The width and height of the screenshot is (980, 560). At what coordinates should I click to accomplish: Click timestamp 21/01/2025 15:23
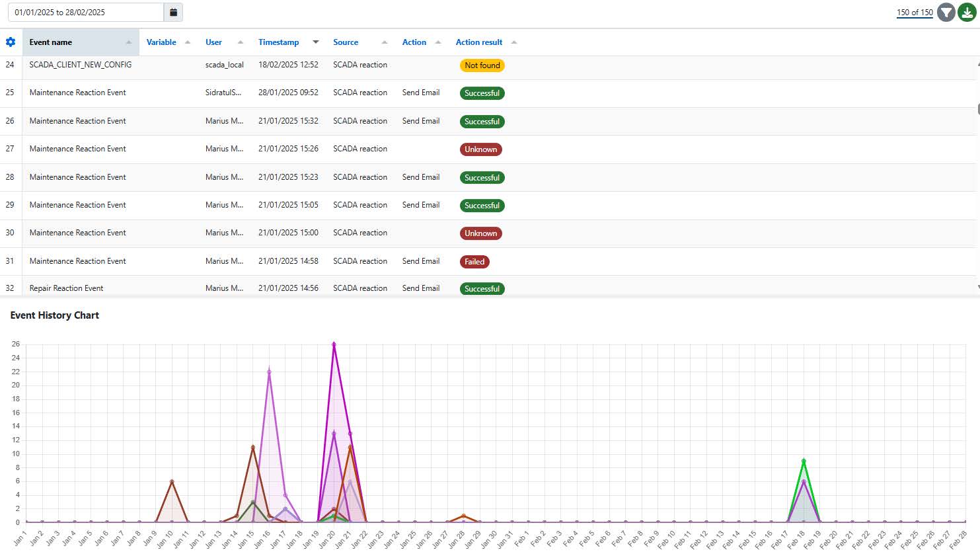coord(288,177)
